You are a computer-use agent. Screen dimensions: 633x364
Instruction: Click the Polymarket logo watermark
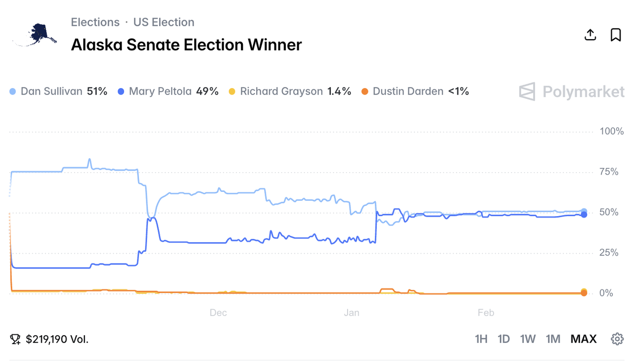pos(572,91)
